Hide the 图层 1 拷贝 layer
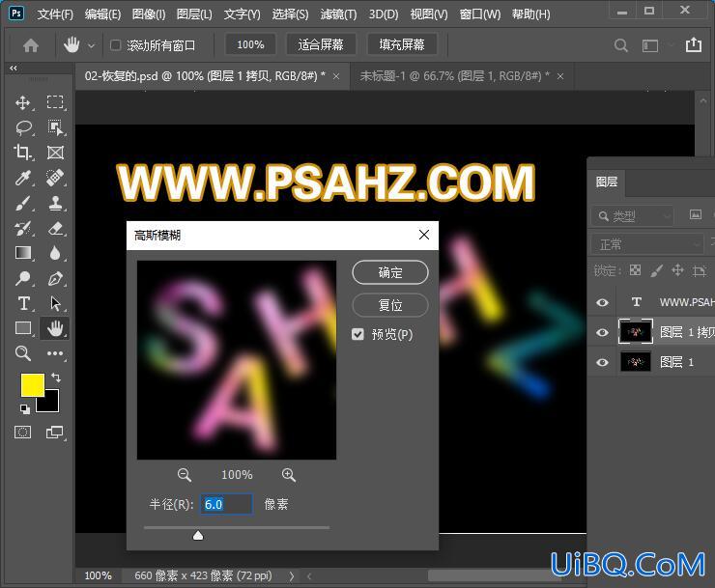The width and height of the screenshot is (715, 588). pos(602,332)
